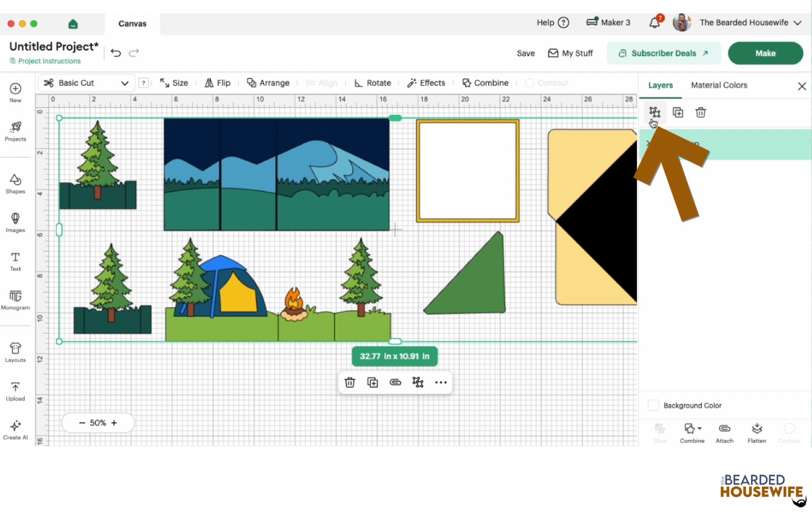The image size is (812, 516).
Task: Open more options in floating toolbar
Action: (x=441, y=382)
